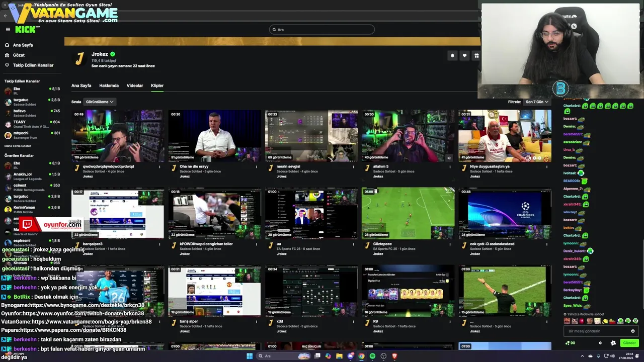This screenshot has width=644, height=362.
Task: Open the bufavo followed channel
Action: (32, 113)
